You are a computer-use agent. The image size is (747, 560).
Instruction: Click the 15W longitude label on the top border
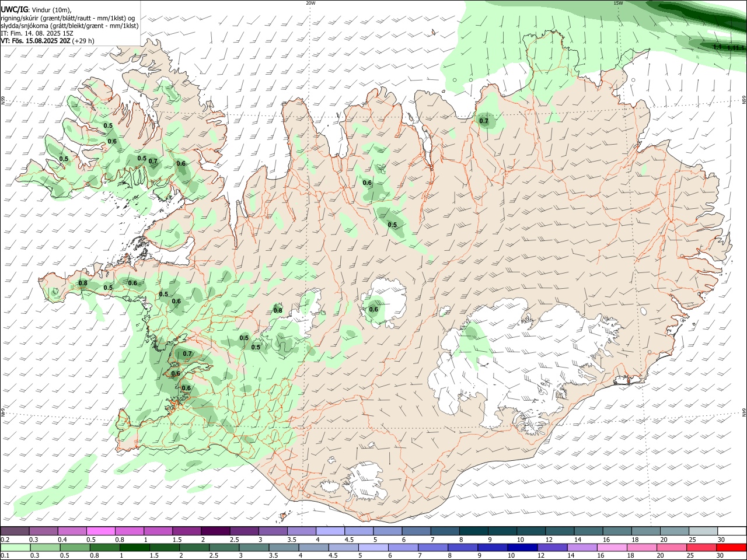(618, 3)
